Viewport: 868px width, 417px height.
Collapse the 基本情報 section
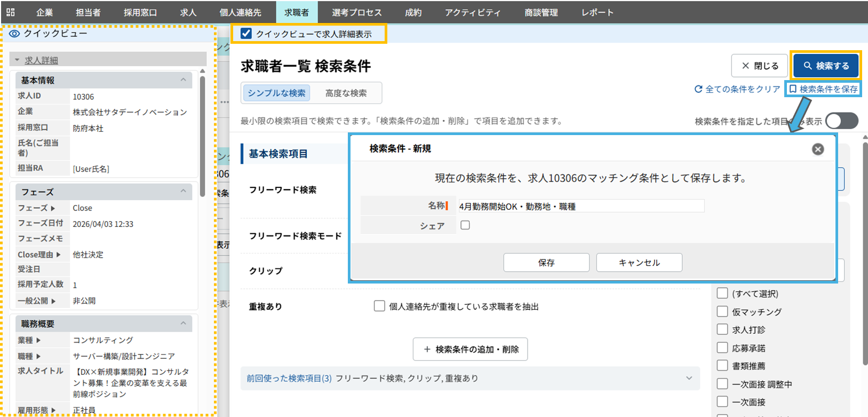(x=183, y=80)
